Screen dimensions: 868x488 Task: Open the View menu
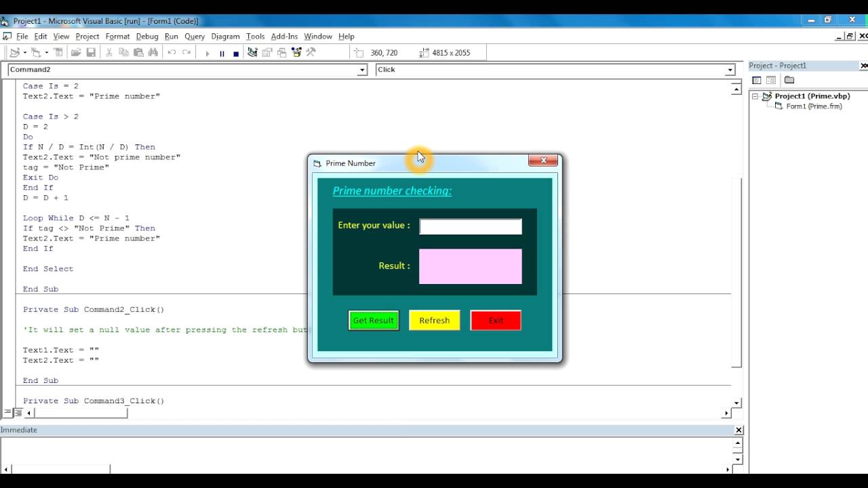(61, 37)
